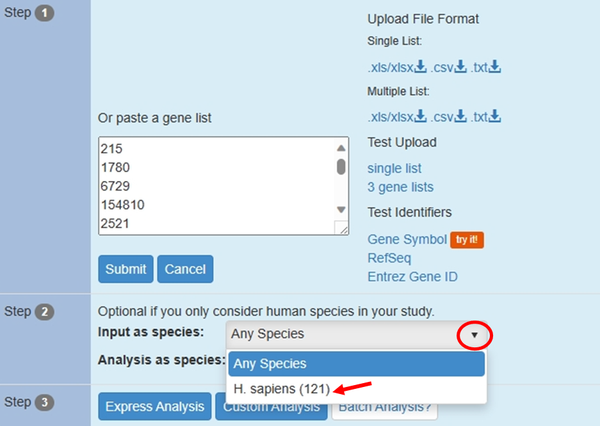Click the RefSeq test identifier link
The image size is (600, 426).
click(388, 258)
